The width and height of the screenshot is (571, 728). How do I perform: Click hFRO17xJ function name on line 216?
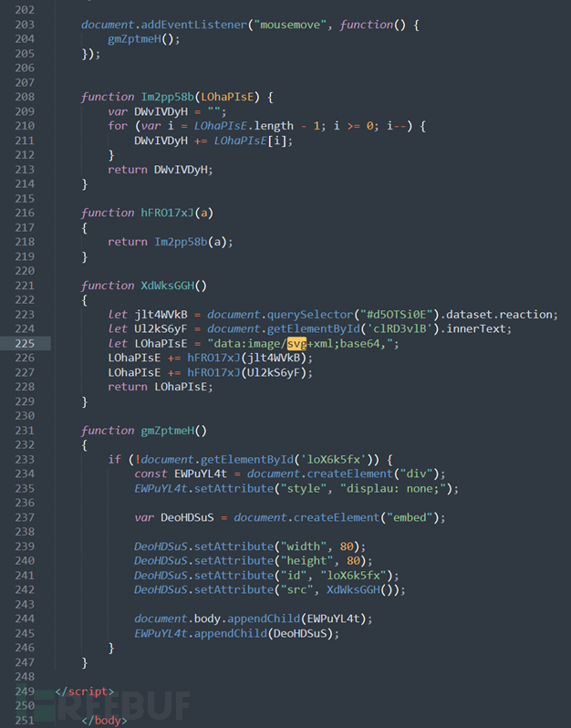[167, 213]
